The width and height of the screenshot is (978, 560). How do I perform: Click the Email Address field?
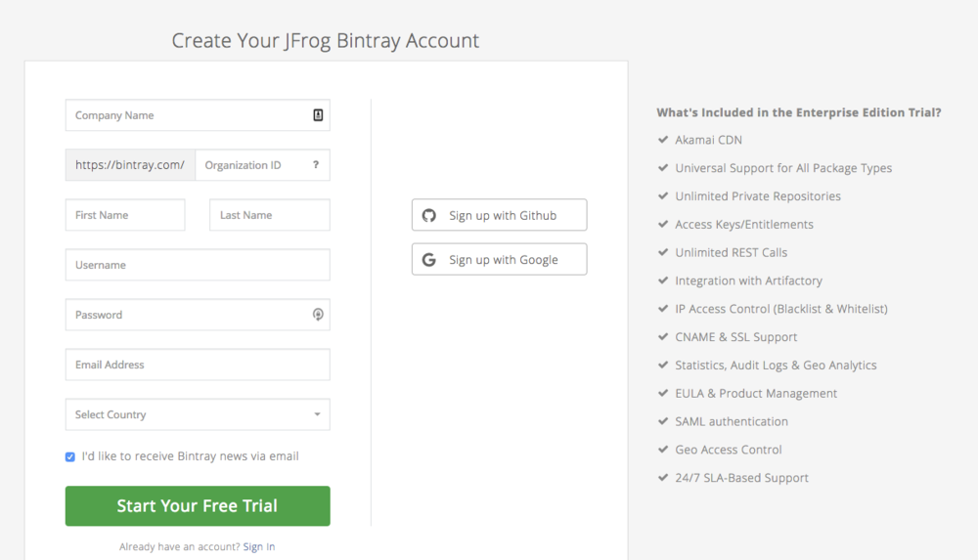click(198, 365)
